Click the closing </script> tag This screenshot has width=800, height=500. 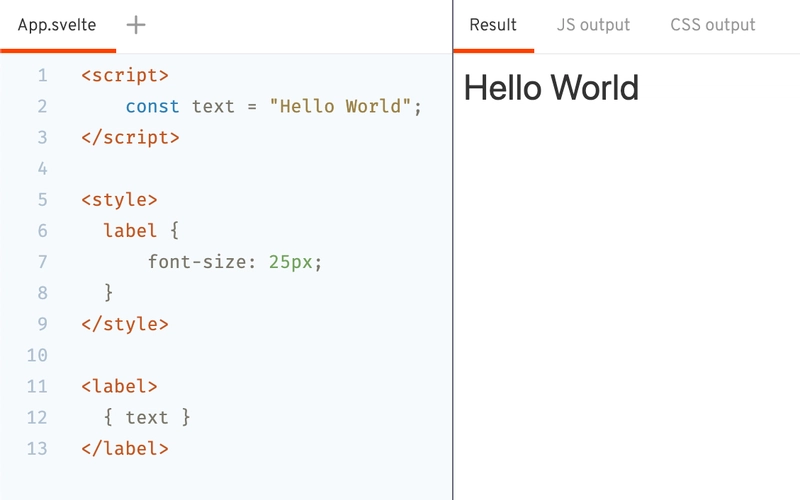click(x=130, y=138)
